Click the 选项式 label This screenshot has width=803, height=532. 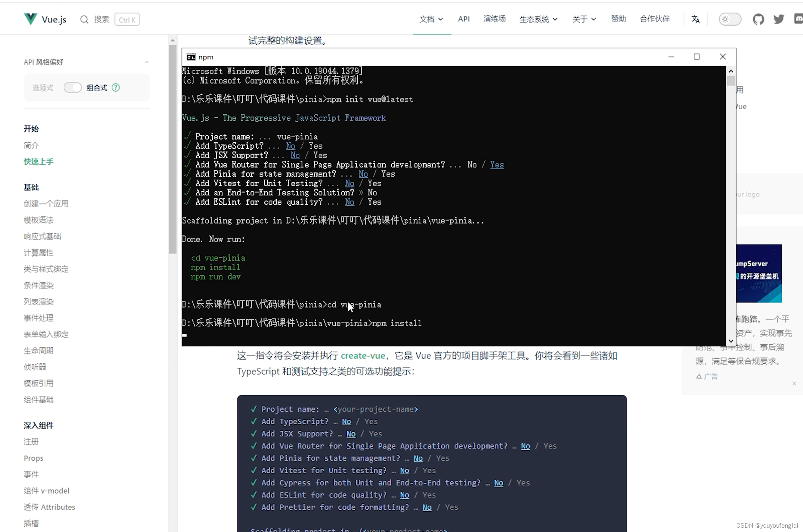pyautogui.click(x=43, y=88)
